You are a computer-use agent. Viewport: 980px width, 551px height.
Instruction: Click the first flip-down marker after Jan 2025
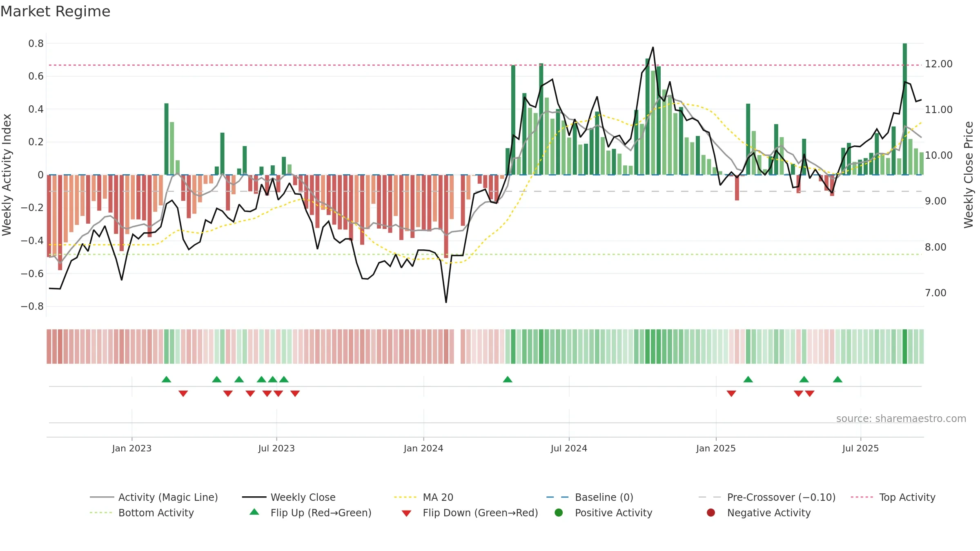(731, 393)
